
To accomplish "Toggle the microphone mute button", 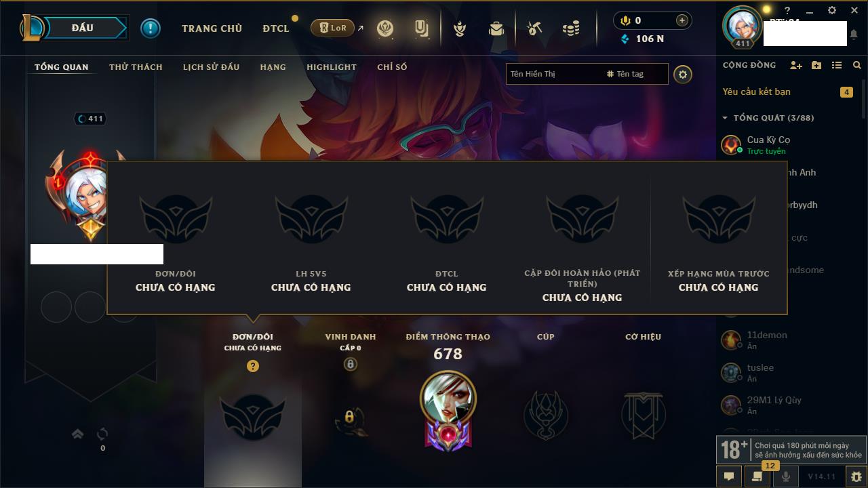I will point(786,476).
